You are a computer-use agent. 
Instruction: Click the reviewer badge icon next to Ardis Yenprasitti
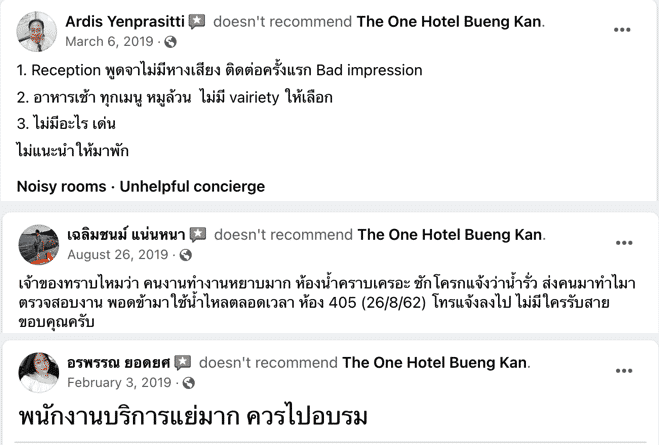[x=197, y=22]
